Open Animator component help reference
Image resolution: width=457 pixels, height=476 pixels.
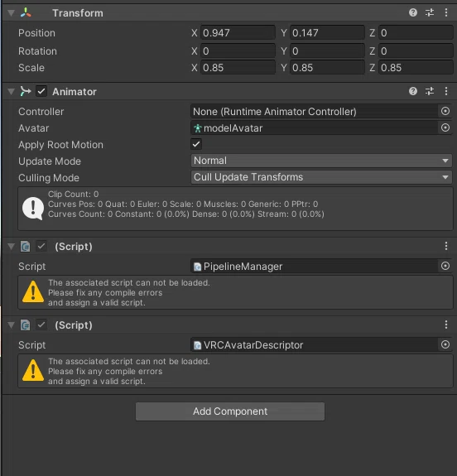tap(412, 91)
